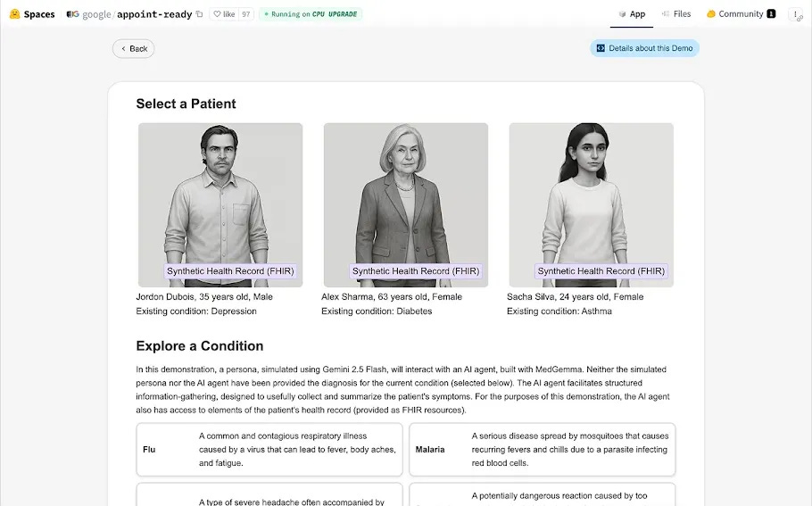This screenshot has height=506, width=812.
Task: Click the 97 likes count
Action: click(246, 14)
